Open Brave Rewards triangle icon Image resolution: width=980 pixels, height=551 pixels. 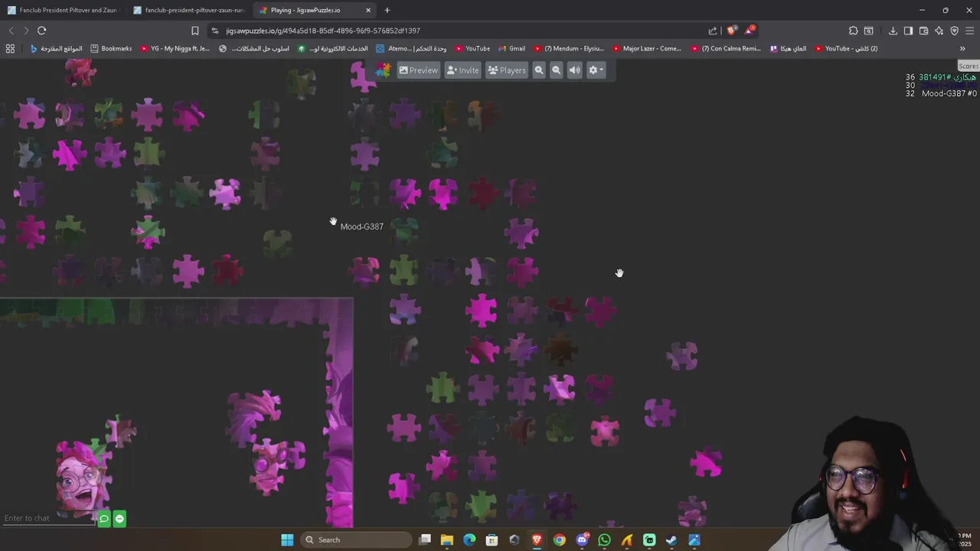coord(750,31)
